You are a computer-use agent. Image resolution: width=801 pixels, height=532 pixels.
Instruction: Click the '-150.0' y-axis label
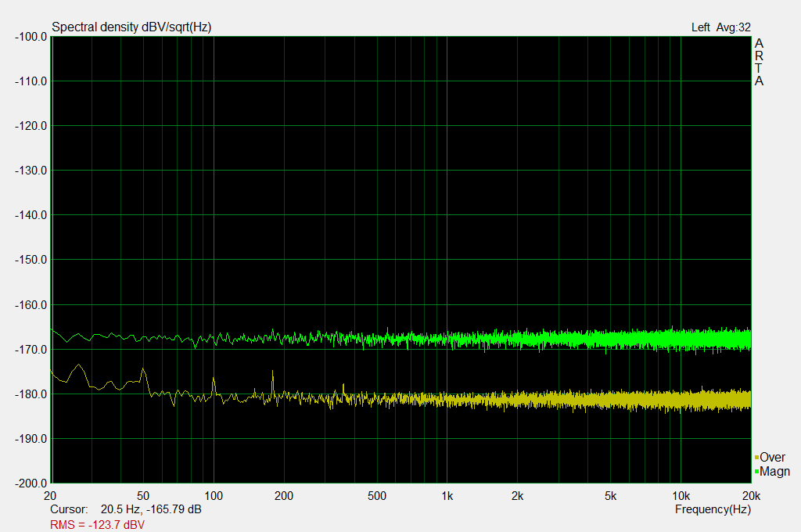[31, 260]
